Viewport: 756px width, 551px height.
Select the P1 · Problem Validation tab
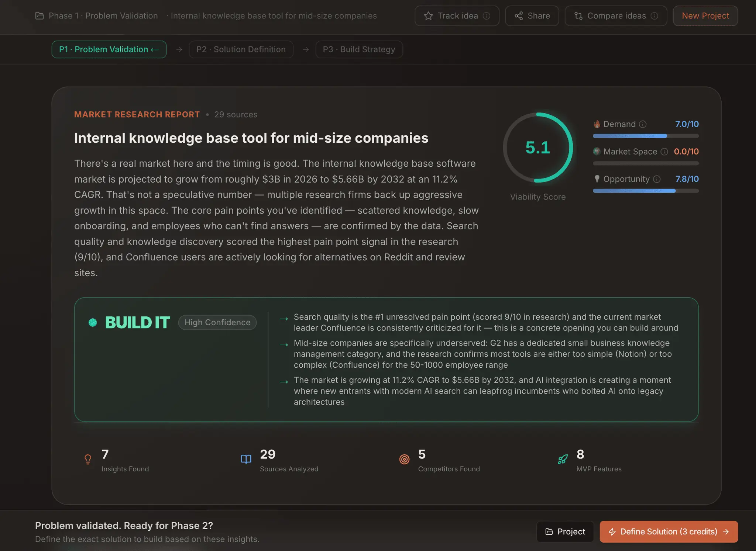coord(109,49)
